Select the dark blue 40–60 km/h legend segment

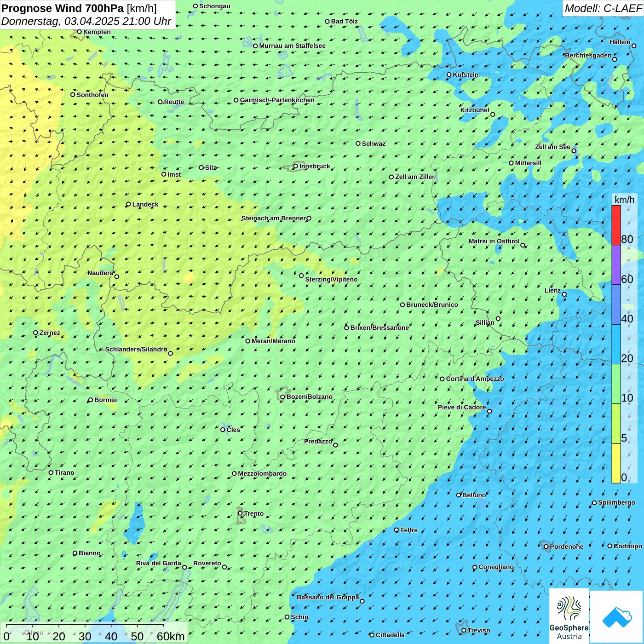[616, 305]
